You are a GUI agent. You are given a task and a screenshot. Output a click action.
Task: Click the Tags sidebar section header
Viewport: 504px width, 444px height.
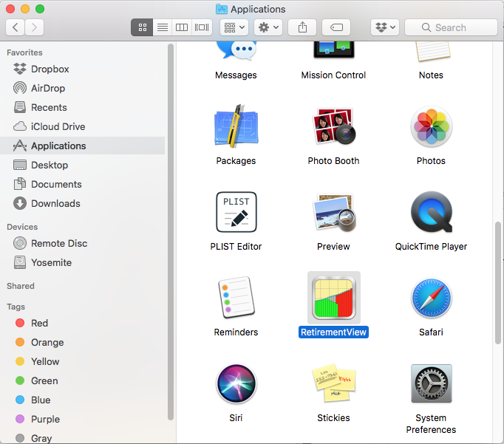click(16, 307)
